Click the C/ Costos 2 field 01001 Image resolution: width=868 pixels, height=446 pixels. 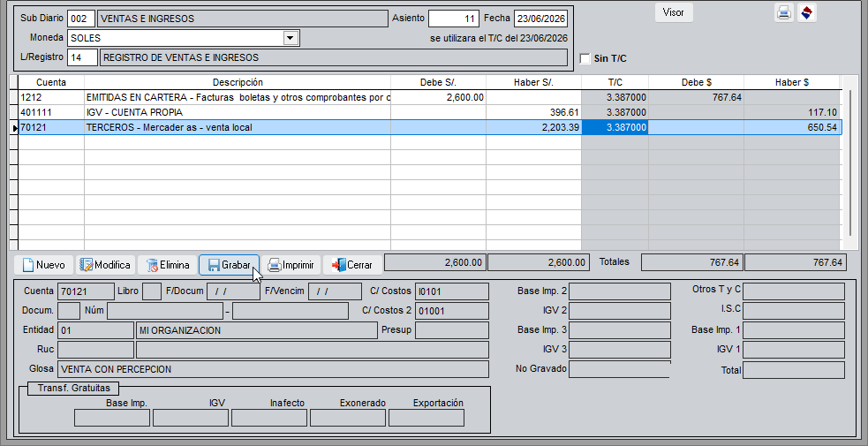[x=452, y=310]
